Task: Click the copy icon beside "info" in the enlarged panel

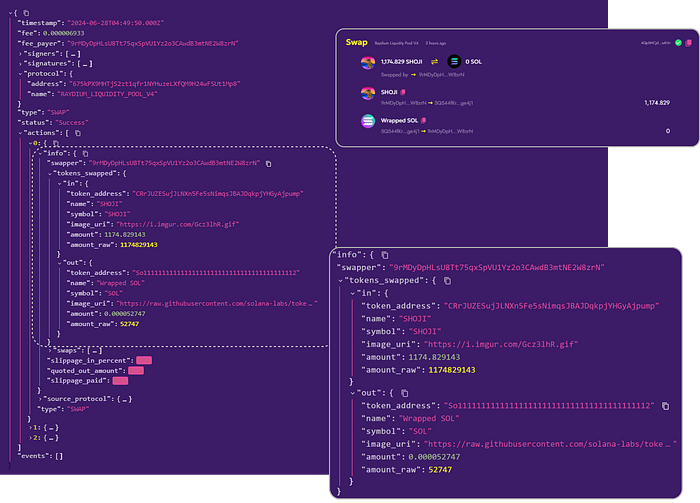Action: [x=385, y=255]
